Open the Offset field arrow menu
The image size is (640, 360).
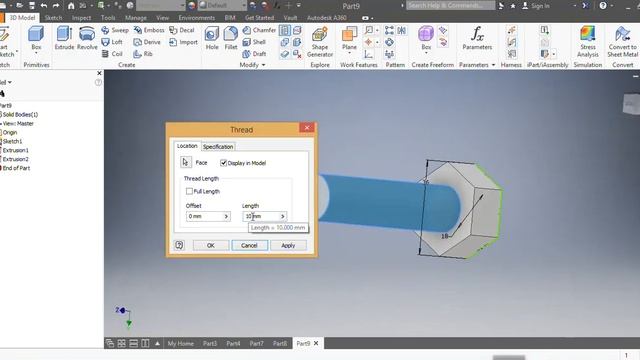[226, 216]
